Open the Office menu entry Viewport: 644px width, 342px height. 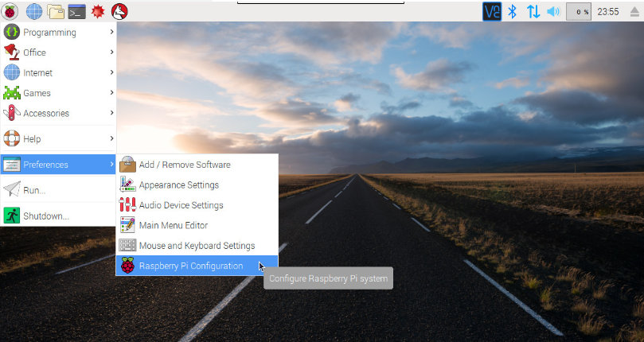pyautogui.click(x=58, y=52)
